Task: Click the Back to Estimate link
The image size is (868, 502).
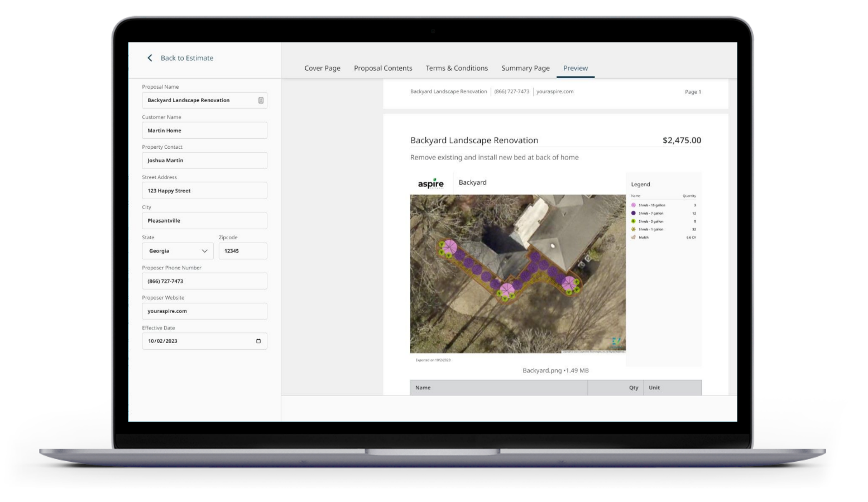Action: point(186,58)
